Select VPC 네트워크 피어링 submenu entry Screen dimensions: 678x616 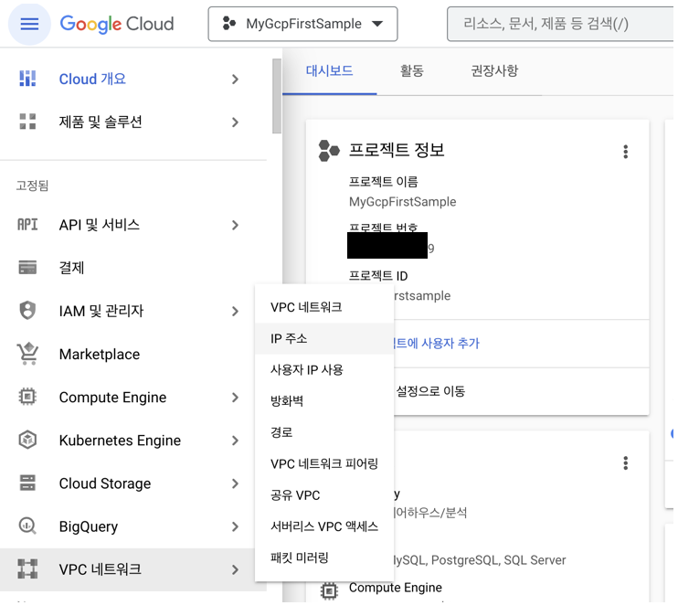pos(324,463)
